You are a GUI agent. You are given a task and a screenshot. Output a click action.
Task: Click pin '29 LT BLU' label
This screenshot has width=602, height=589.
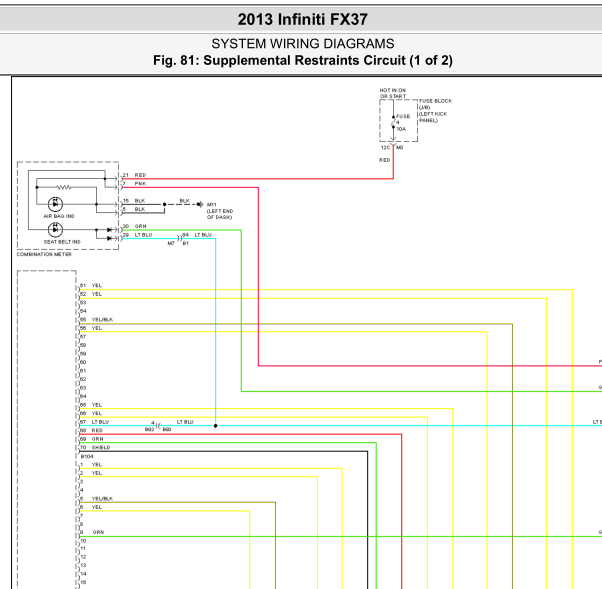(137, 235)
